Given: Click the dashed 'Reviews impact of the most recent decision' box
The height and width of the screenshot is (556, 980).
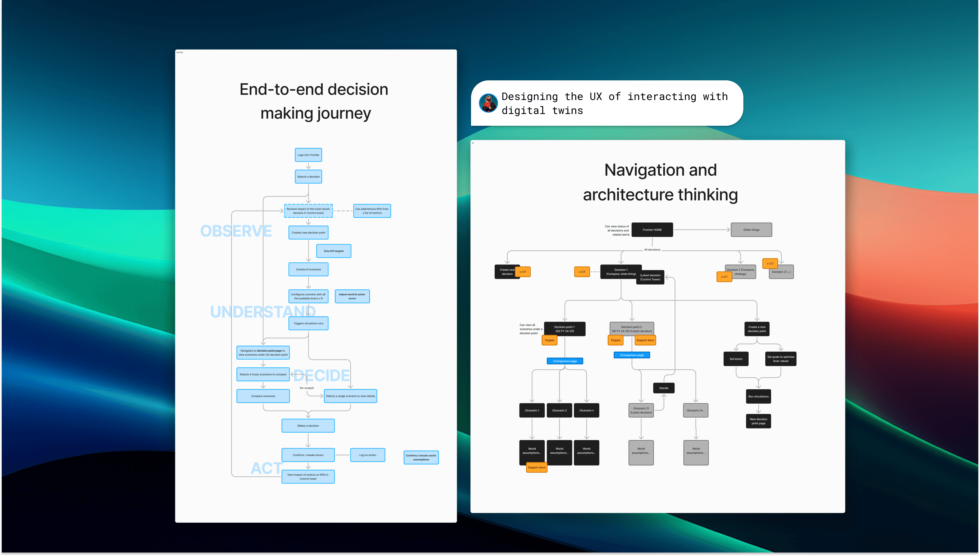Looking at the screenshot, I should point(308,211).
